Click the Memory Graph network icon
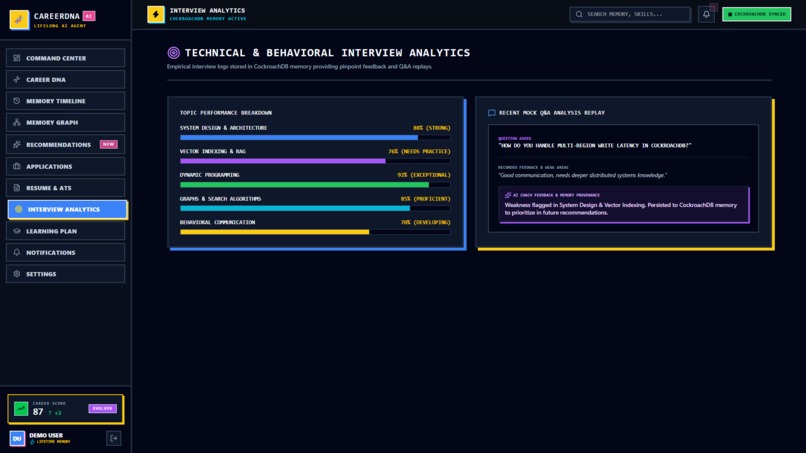 [x=16, y=122]
